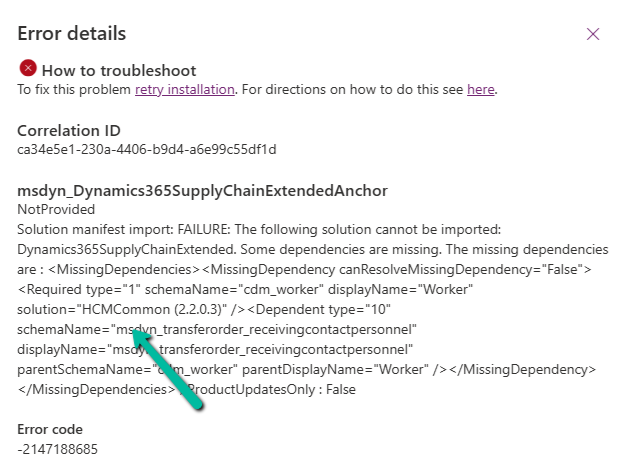Follow the 'here' directions link
The height and width of the screenshot is (471, 624).
pos(480,90)
